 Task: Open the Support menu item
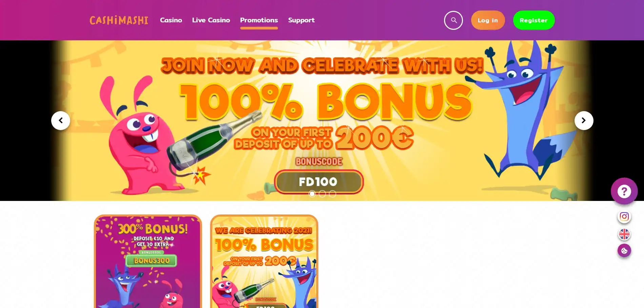(x=301, y=20)
